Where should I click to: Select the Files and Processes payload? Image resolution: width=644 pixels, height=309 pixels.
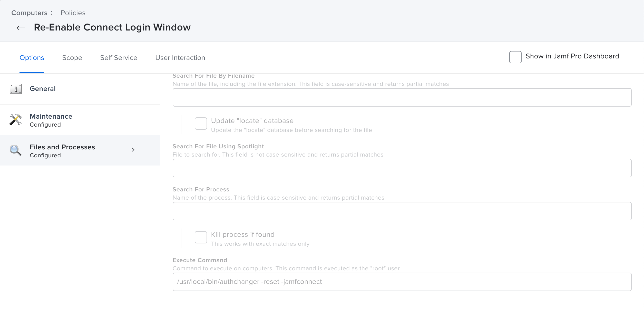click(x=80, y=150)
